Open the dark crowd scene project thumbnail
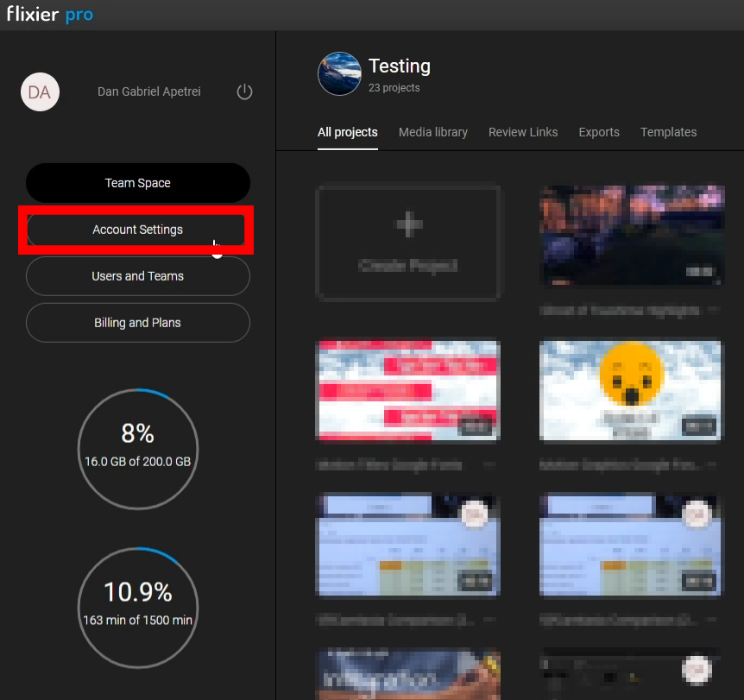The image size is (744, 700). [x=632, y=236]
